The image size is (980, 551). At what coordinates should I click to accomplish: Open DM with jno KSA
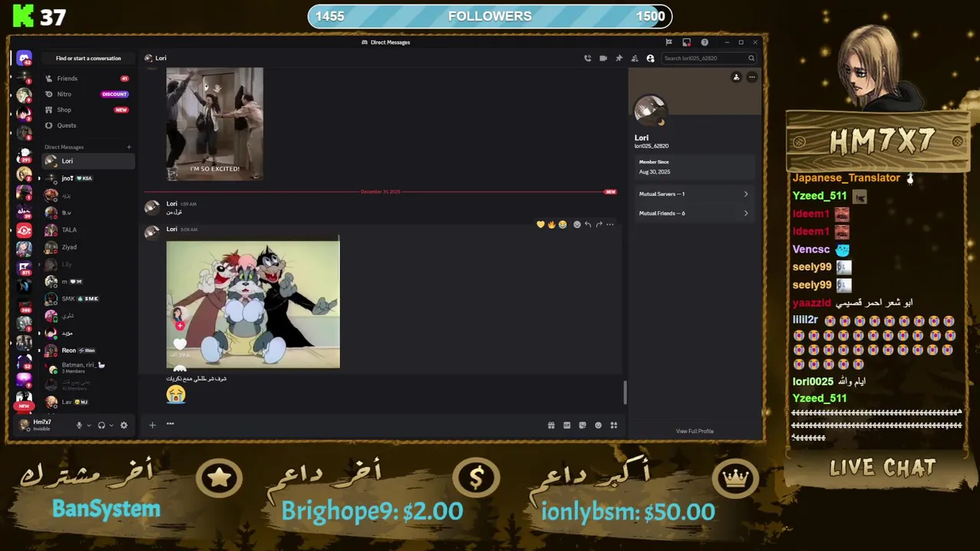click(87, 178)
